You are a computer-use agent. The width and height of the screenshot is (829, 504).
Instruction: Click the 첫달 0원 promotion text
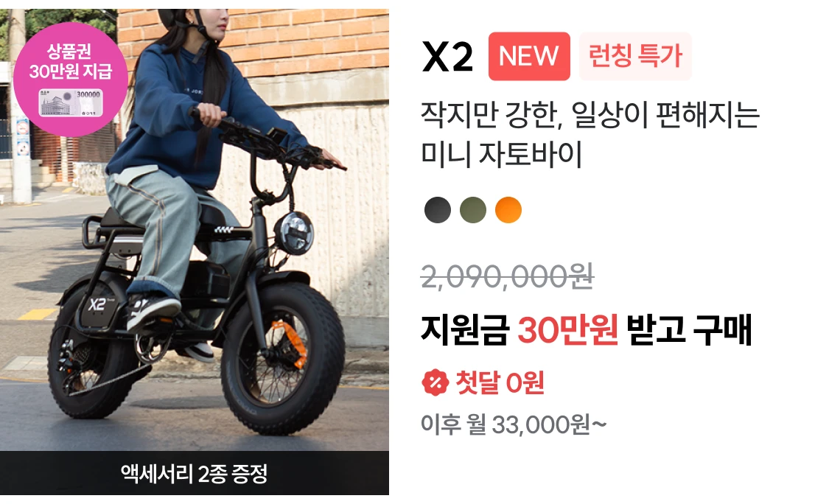pyautogui.click(x=500, y=382)
